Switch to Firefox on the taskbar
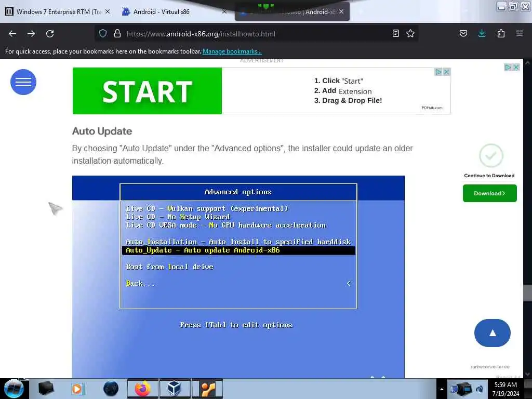Screen dimensions: 532x399 (x=143, y=389)
